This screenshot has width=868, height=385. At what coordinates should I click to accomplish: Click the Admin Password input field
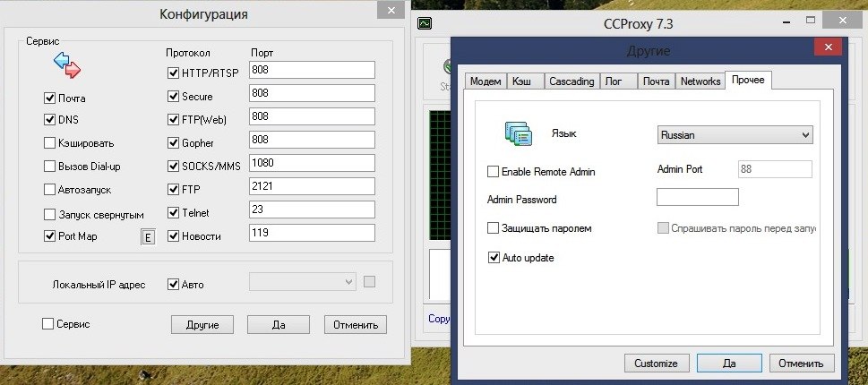[x=697, y=197]
